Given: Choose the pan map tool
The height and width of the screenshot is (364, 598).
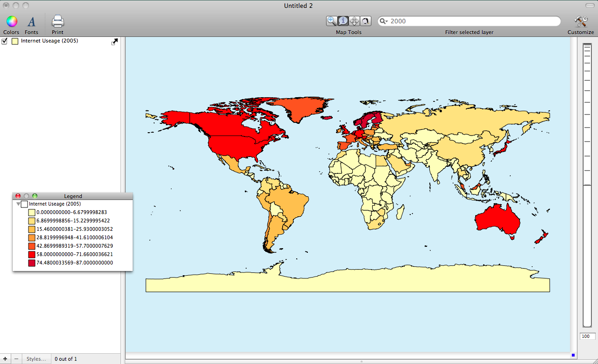Looking at the screenshot, I should [x=354, y=21].
